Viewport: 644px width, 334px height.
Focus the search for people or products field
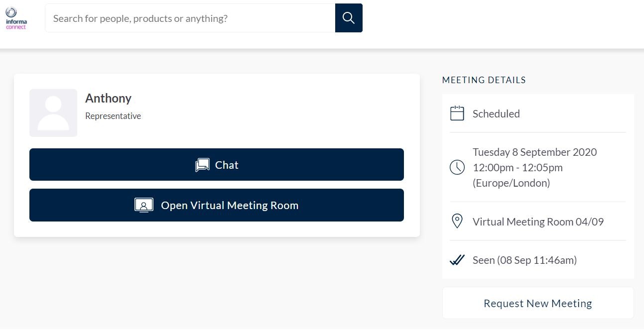[x=190, y=18]
